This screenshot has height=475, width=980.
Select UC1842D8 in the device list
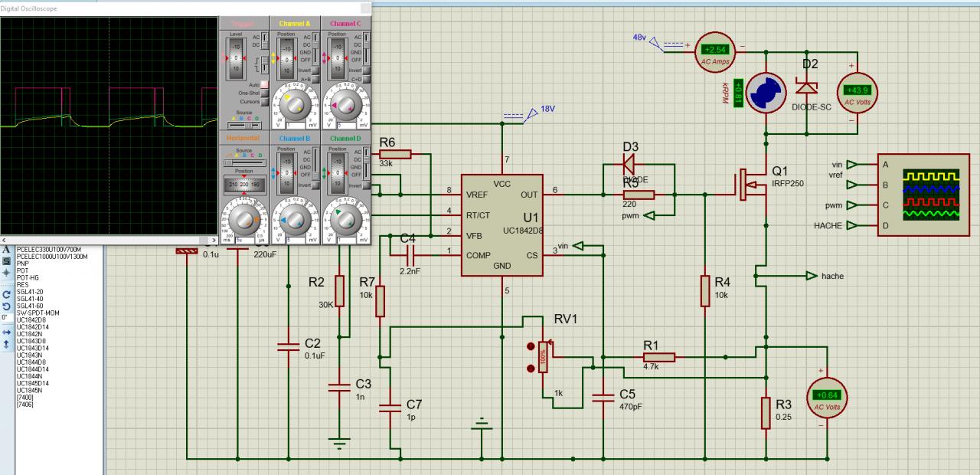[31, 320]
